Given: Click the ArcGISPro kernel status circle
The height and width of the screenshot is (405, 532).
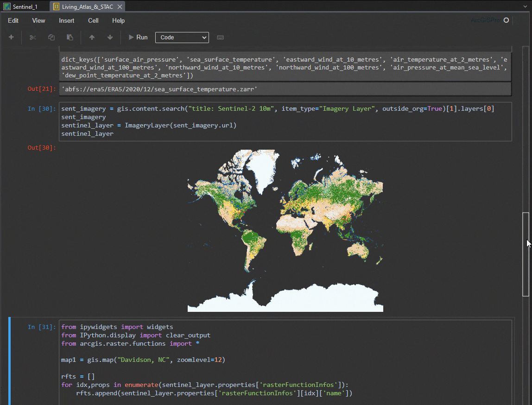Looking at the screenshot, I should click(506, 20).
